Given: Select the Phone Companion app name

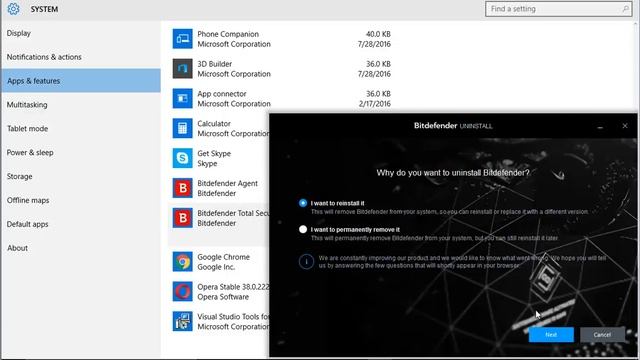Looking at the screenshot, I should pos(228,34).
